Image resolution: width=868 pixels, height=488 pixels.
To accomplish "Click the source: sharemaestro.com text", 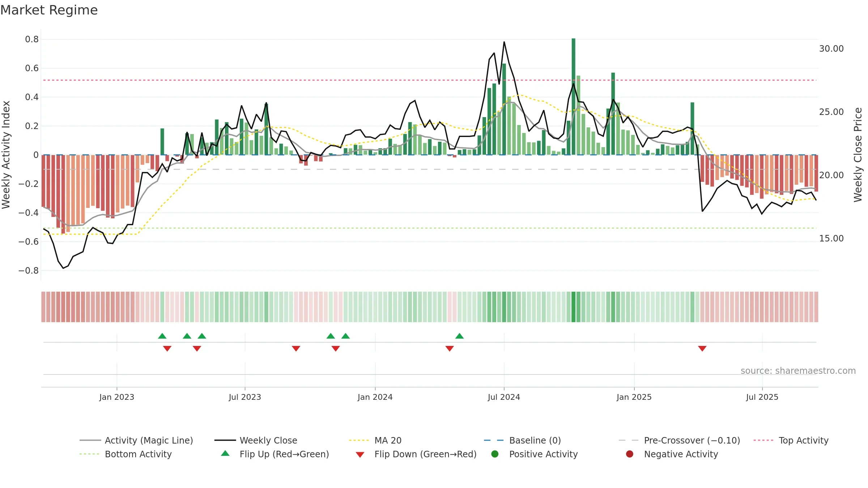I will [798, 371].
